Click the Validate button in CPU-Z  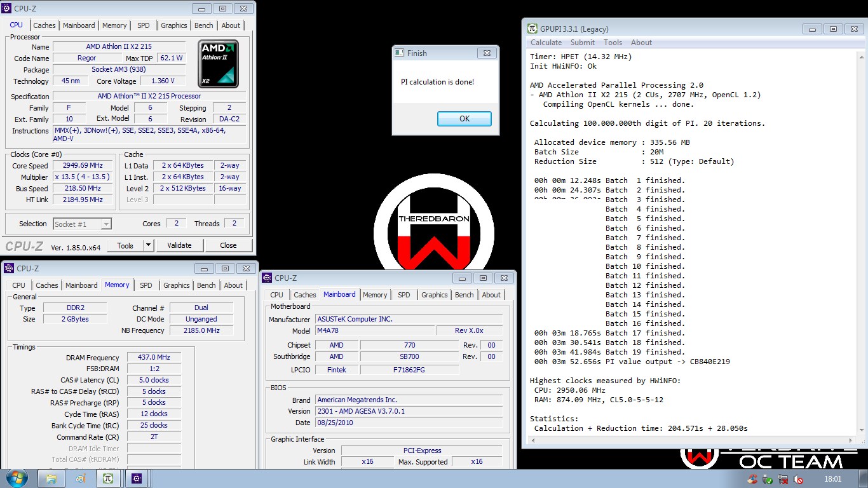click(179, 245)
